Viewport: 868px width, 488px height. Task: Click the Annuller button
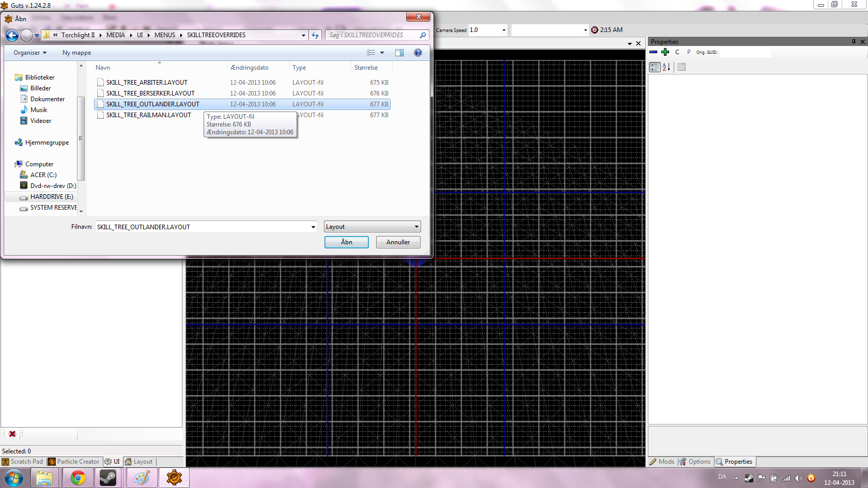(398, 242)
